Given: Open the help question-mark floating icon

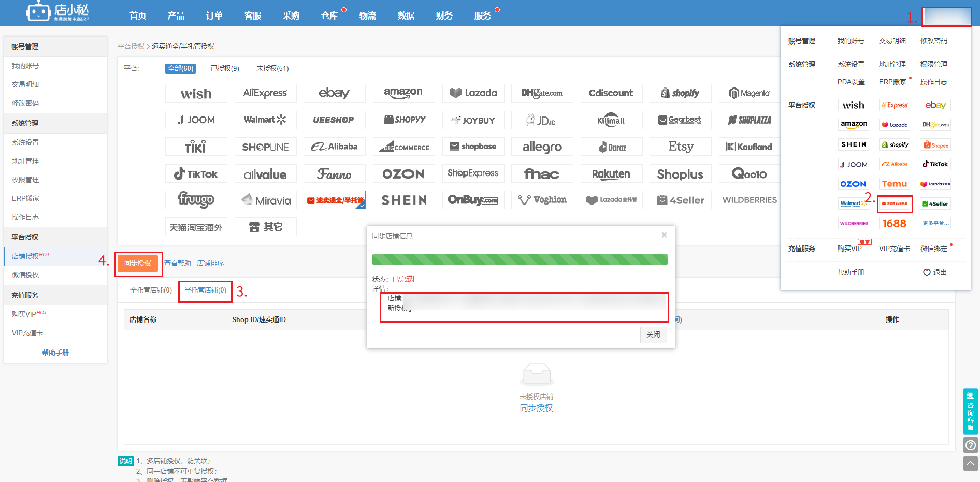Looking at the screenshot, I should point(971,445).
